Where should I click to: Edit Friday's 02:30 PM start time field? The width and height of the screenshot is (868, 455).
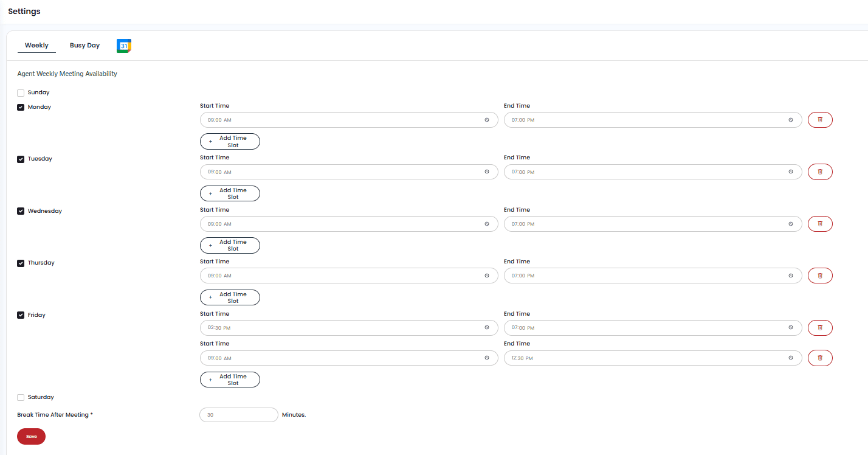coord(349,328)
